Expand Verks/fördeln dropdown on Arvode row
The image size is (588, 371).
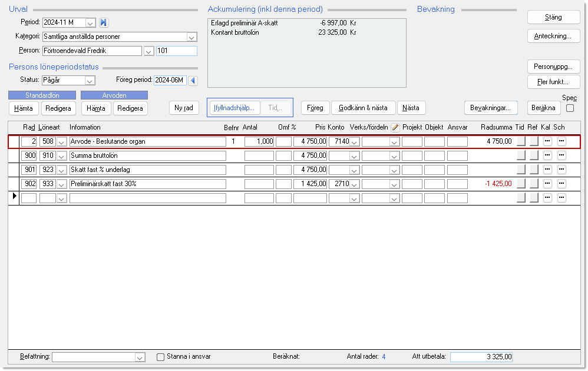click(394, 142)
